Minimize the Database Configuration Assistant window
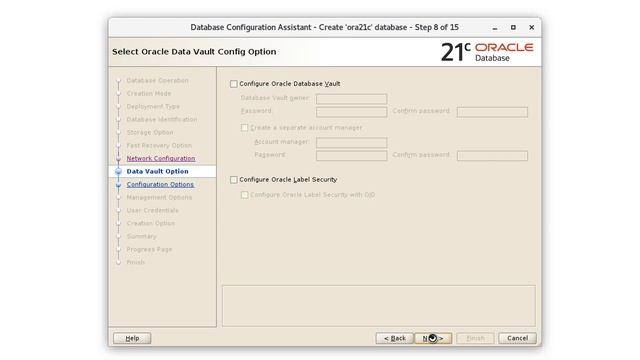The height and width of the screenshot is (360, 640). (495, 28)
